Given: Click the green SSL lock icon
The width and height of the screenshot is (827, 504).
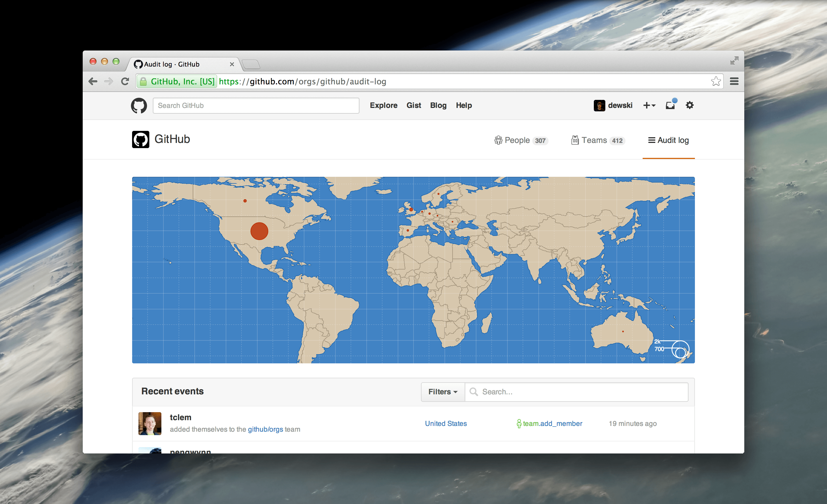Looking at the screenshot, I should coord(143,82).
